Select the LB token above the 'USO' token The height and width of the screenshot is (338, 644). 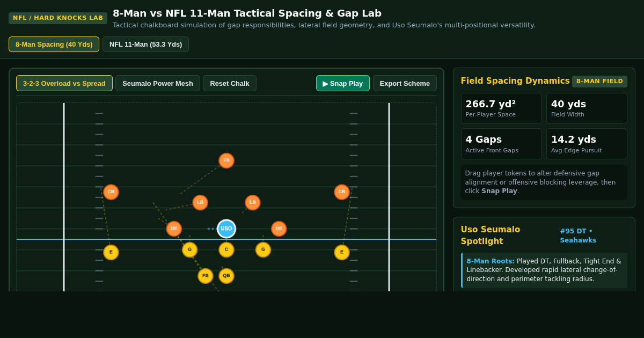pyautogui.click(x=253, y=202)
